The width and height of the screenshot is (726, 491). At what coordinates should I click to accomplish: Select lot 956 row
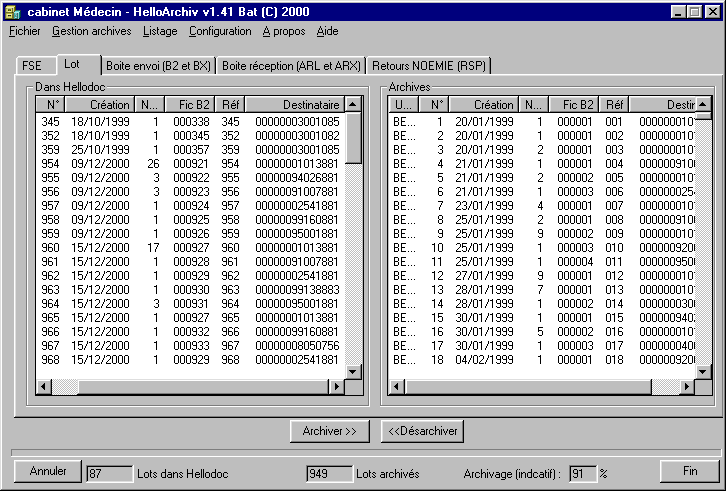click(x=190, y=192)
